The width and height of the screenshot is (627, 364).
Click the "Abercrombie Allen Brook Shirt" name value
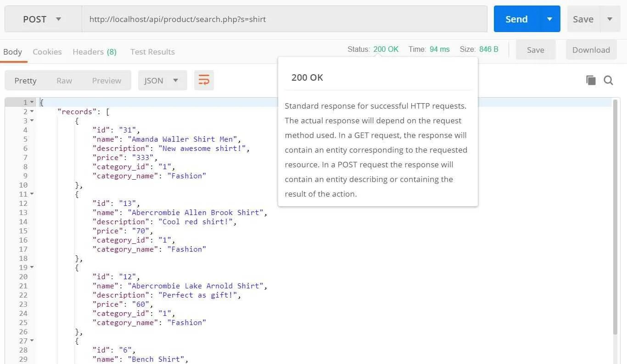196,212
